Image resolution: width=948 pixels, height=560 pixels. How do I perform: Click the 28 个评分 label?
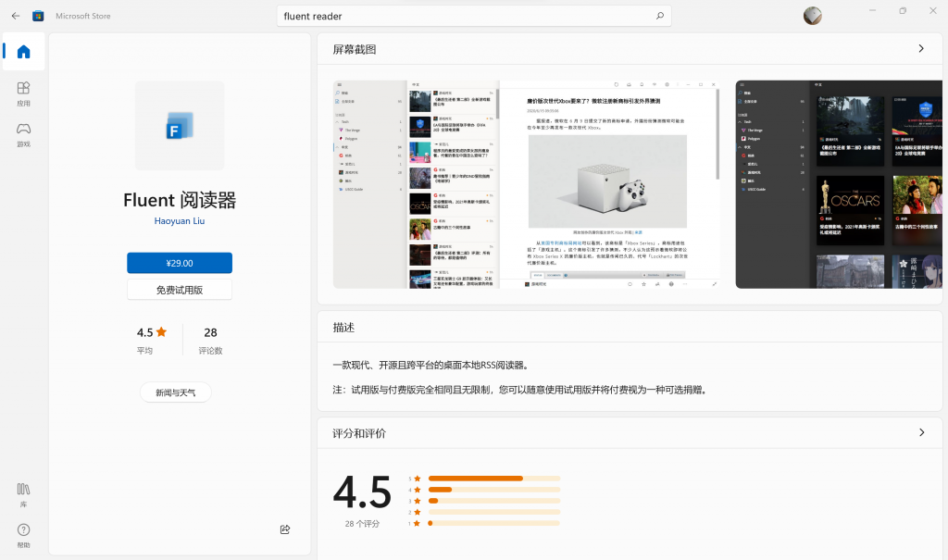(x=362, y=524)
